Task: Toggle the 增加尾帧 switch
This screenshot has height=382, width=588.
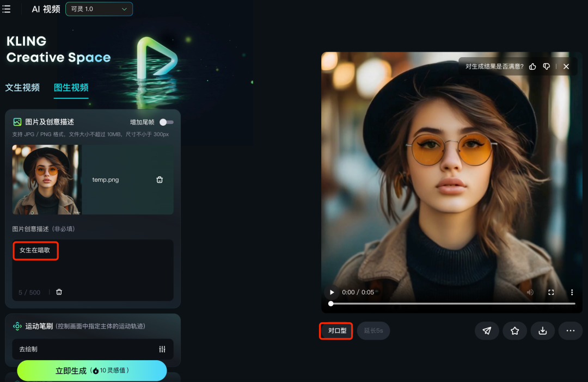Action: (167, 122)
